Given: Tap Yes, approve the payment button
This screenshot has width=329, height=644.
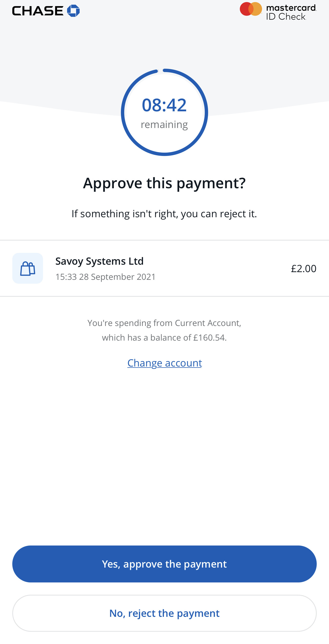Looking at the screenshot, I should point(164,564).
